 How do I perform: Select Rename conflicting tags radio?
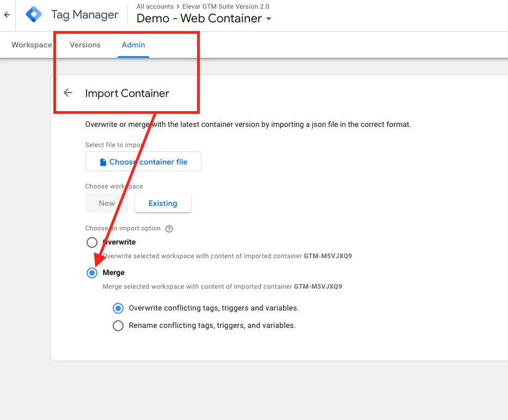click(118, 326)
